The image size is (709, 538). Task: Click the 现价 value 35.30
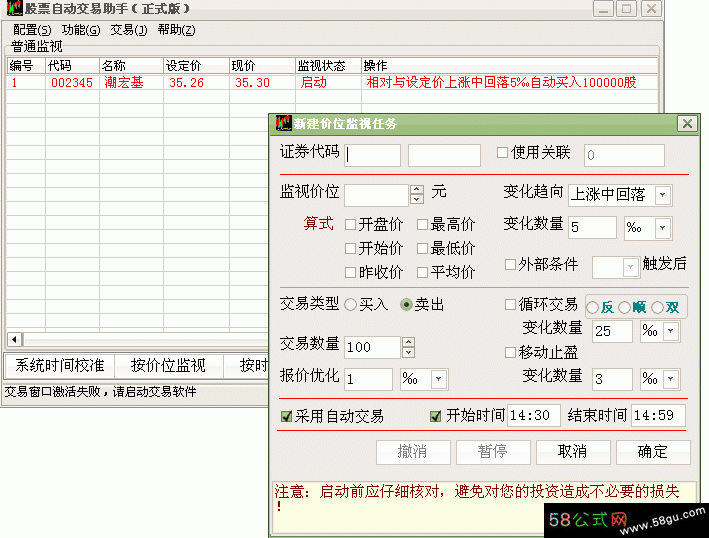pyautogui.click(x=252, y=83)
